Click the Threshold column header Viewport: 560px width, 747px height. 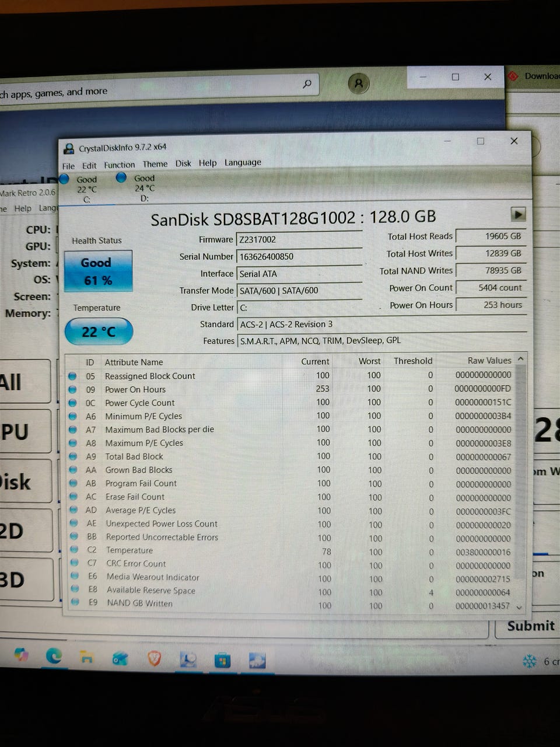coord(413,361)
